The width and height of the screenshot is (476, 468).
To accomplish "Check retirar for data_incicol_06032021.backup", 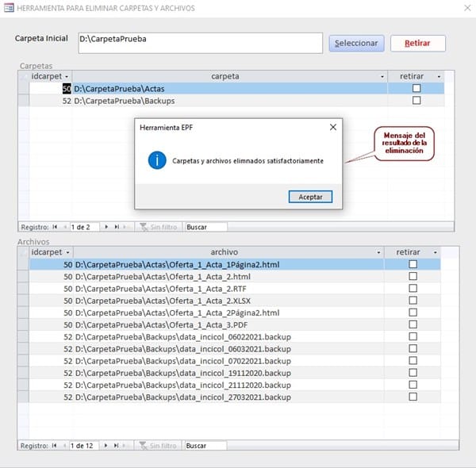I will point(413,348).
